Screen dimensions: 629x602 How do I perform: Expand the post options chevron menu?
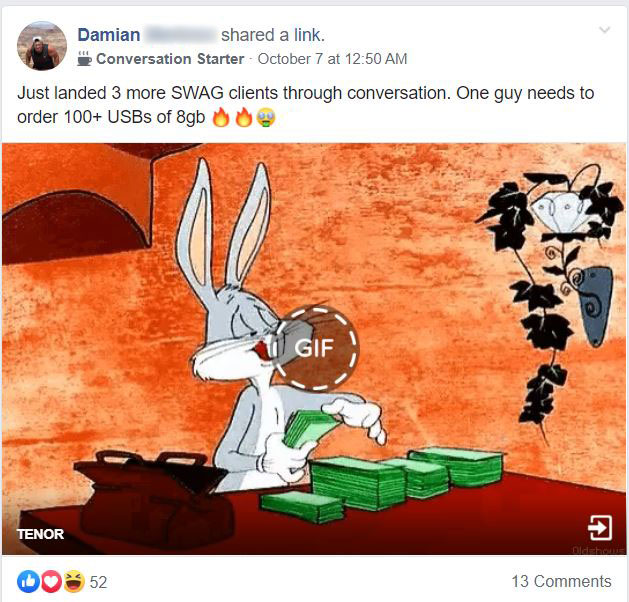click(x=604, y=30)
